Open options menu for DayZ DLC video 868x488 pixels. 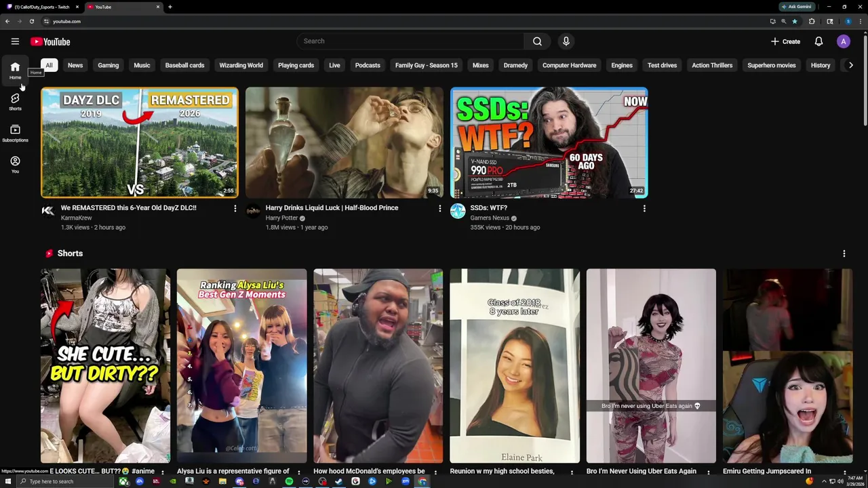click(x=235, y=209)
